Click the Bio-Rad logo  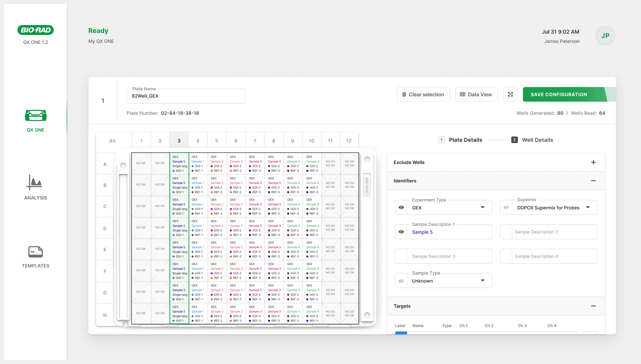36,30
